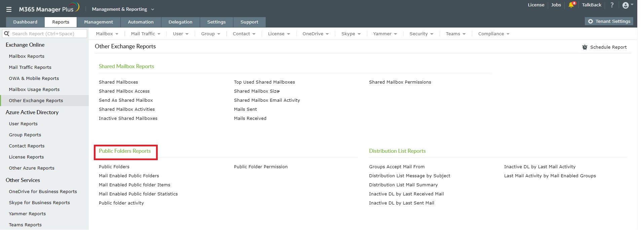Click the License link in header
644x230 pixels.
point(536,5)
